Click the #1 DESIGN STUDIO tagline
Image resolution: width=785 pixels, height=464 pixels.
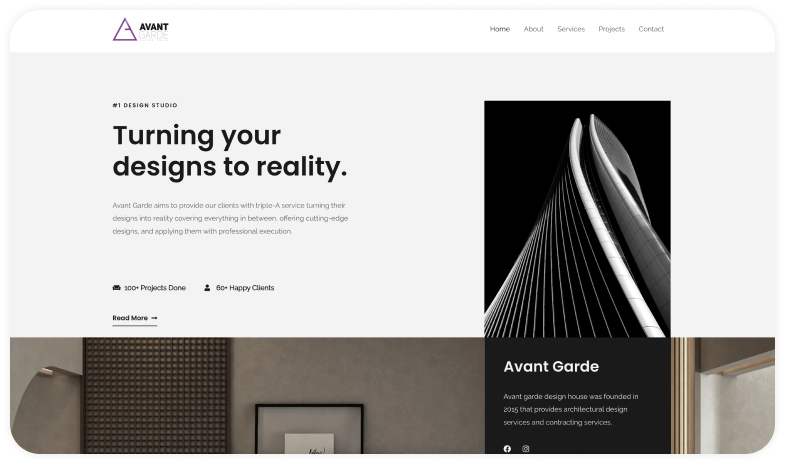(145, 105)
